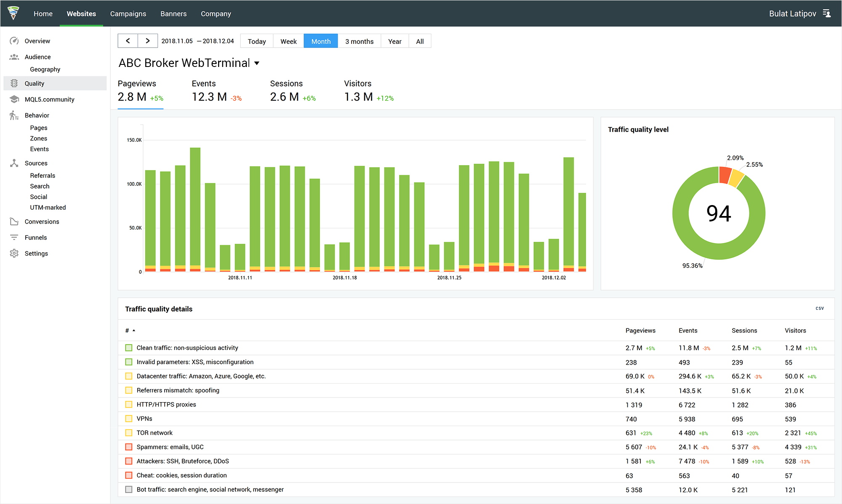This screenshot has width=842, height=504.
Task: Click the Sources sidebar icon
Action: (x=14, y=163)
